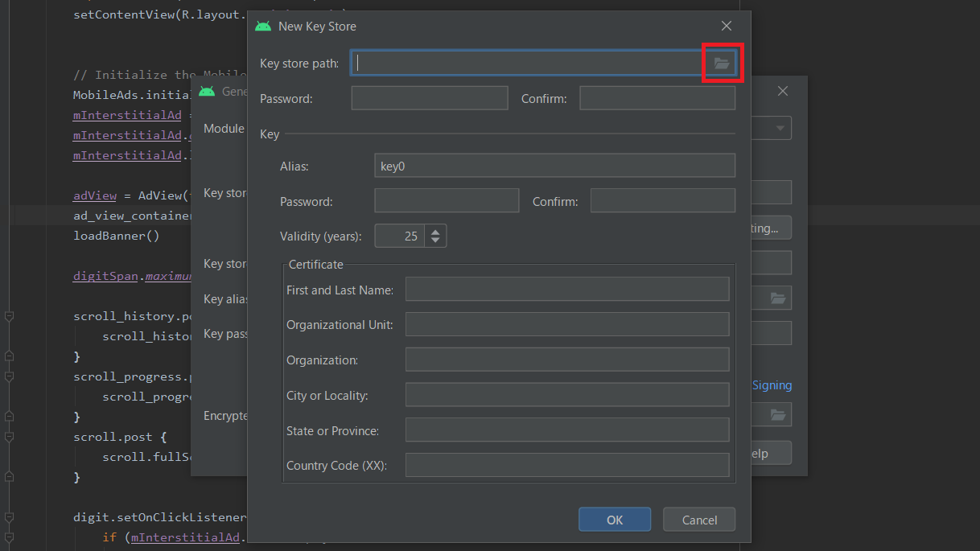Click the First and Last Name certificate field

tap(566, 289)
